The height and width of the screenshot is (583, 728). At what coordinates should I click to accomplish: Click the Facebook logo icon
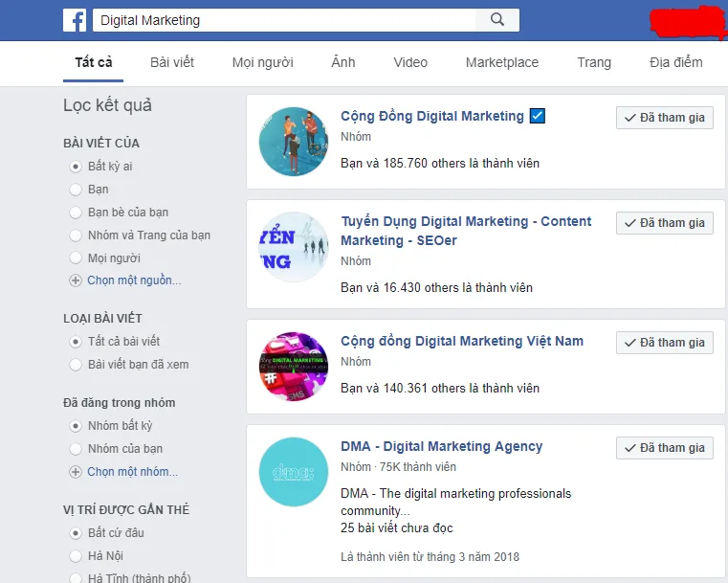coord(75,20)
